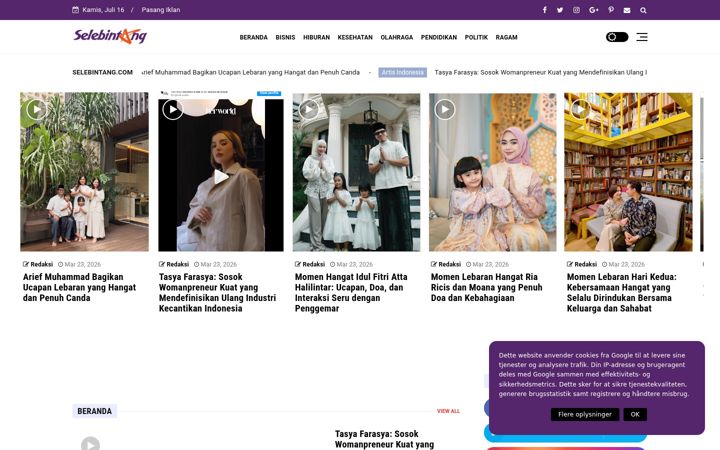
Task: Open the Facebook social icon
Action: tap(545, 10)
